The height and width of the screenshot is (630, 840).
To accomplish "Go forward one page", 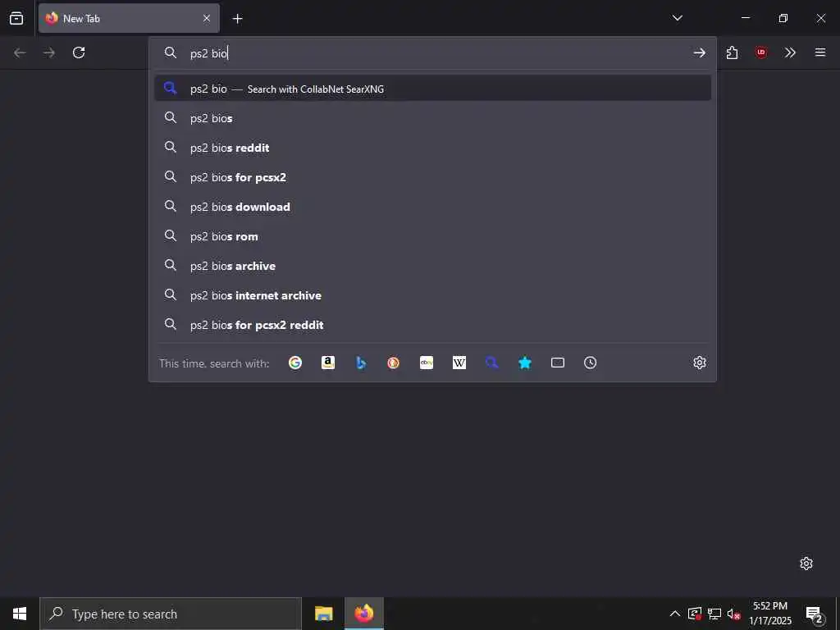I will (x=48, y=52).
